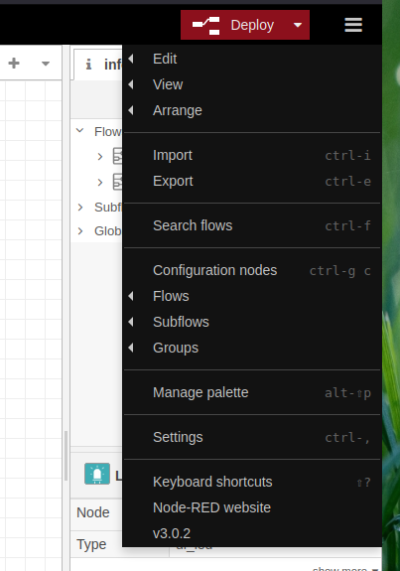Collapse the Flows tree section

80,131
